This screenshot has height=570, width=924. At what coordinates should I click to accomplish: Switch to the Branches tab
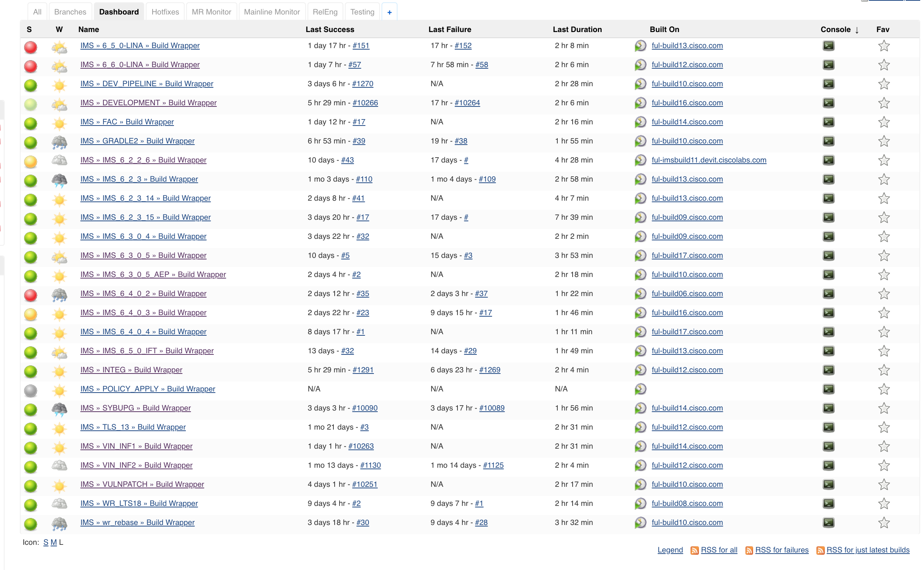pos(70,11)
